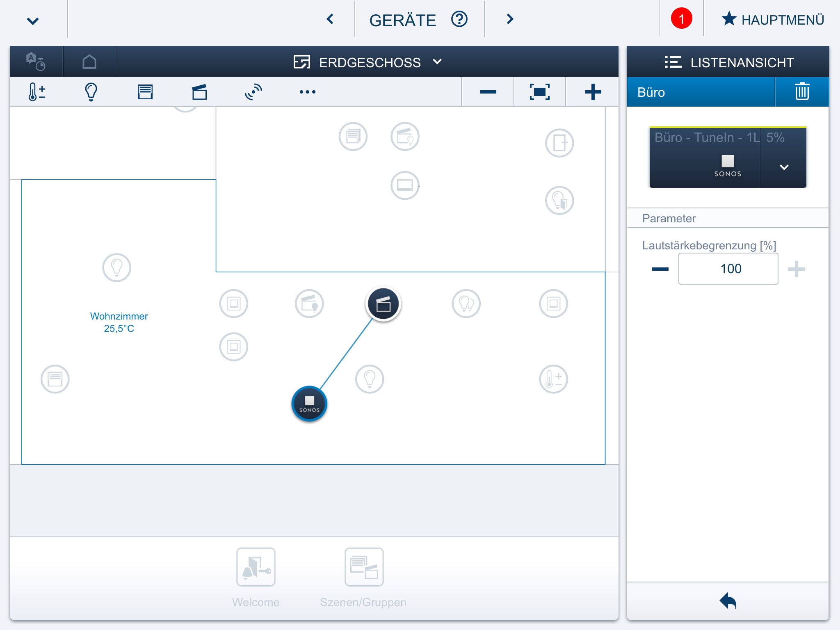Select the door icon upper right
Image resolution: width=840 pixels, height=630 pixels.
point(559,143)
